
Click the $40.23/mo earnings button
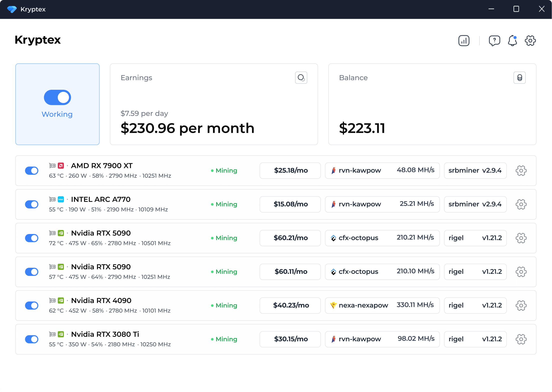pyautogui.click(x=290, y=305)
